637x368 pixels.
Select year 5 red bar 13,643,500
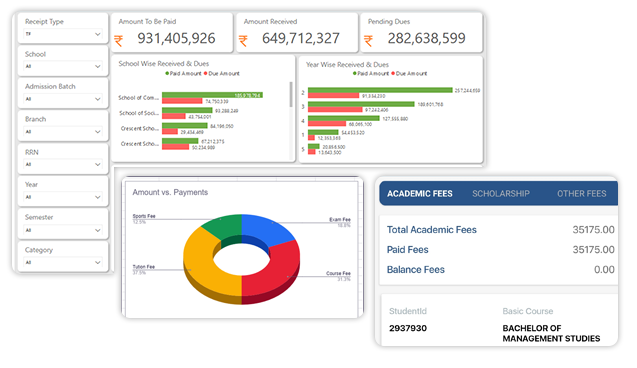point(312,152)
